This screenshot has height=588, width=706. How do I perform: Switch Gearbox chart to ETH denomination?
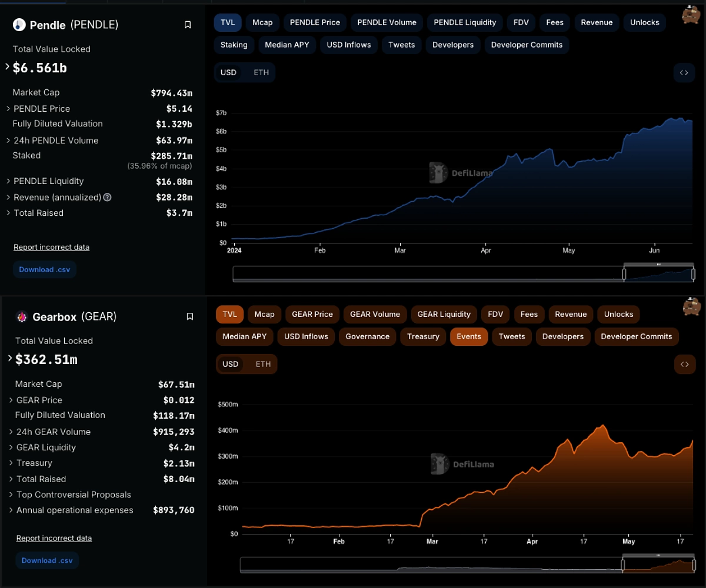[x=263, y=364]
